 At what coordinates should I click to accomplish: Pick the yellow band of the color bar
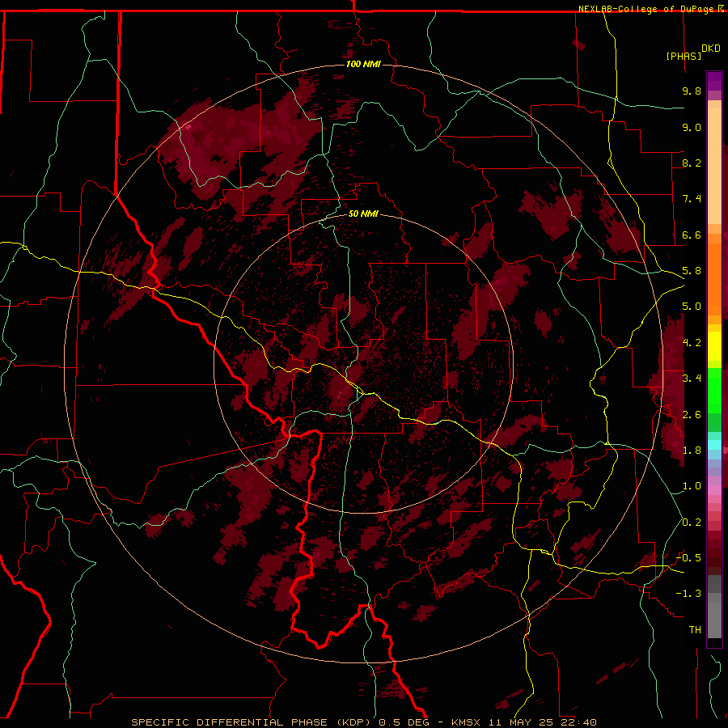(714, 346)
